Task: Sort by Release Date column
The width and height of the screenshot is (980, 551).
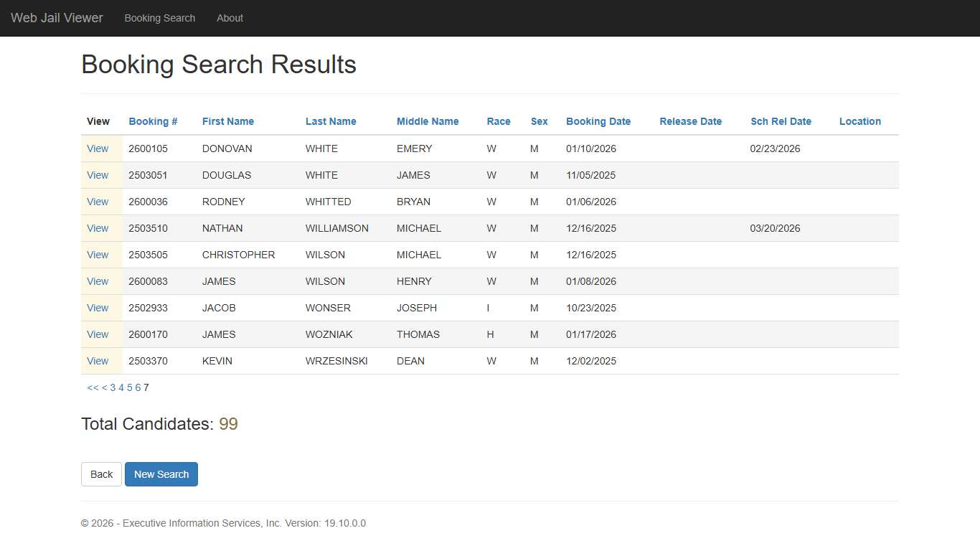Action: click(690, 121)
